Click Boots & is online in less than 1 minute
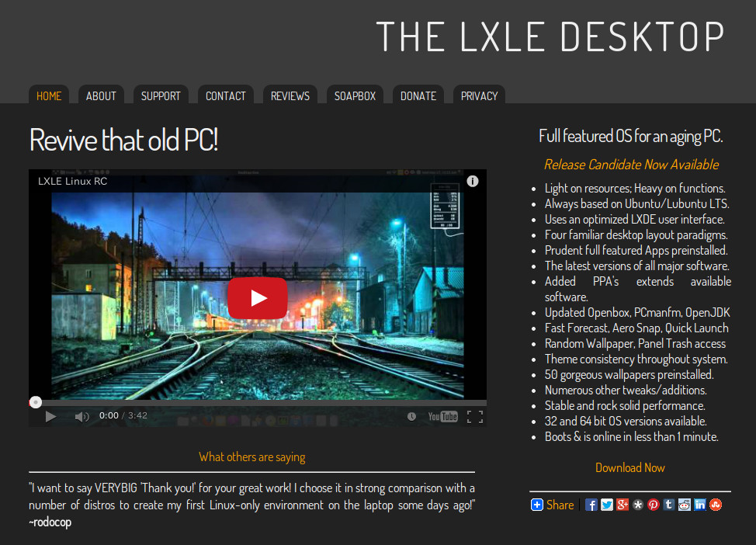The image size is (756, 545). click(632, 436)
